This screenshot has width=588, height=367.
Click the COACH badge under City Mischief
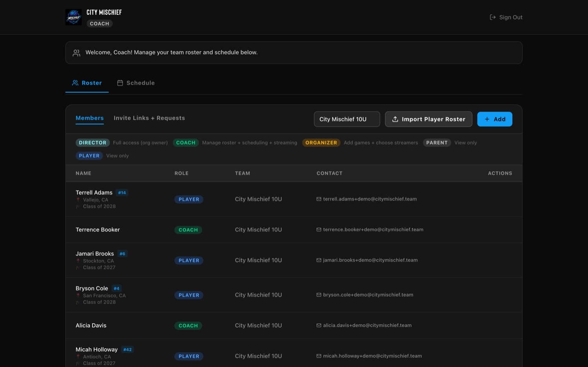pyautogui.click(x=100, y=24)
